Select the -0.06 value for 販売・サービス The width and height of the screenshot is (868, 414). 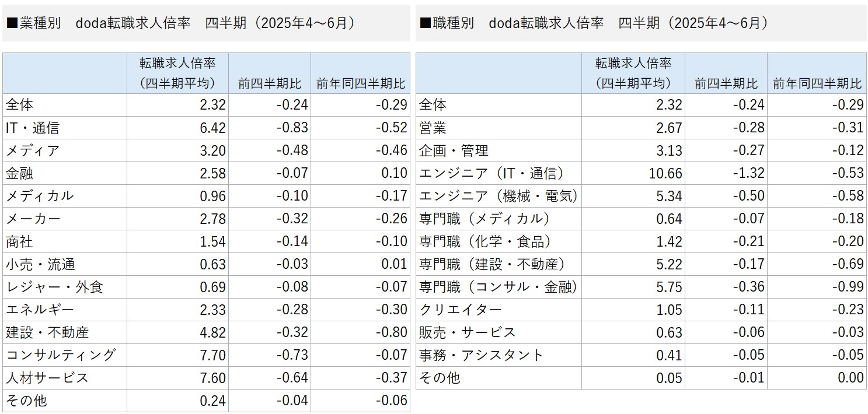(748, 332)
